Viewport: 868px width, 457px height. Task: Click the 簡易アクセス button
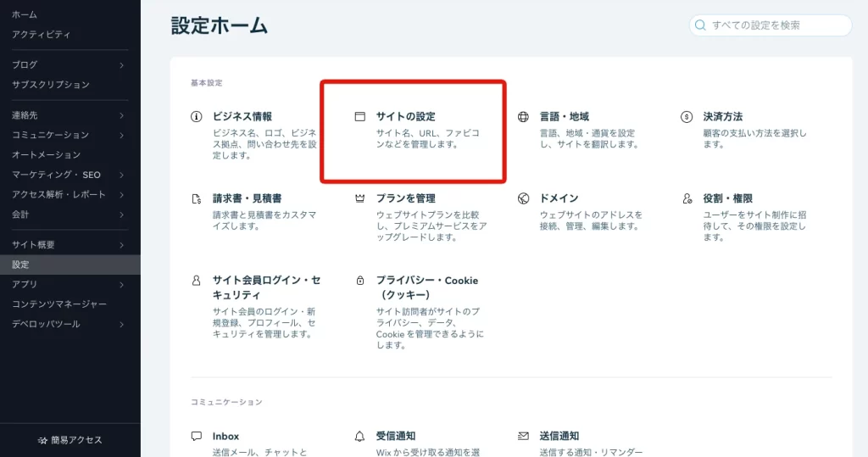point(70,440)
